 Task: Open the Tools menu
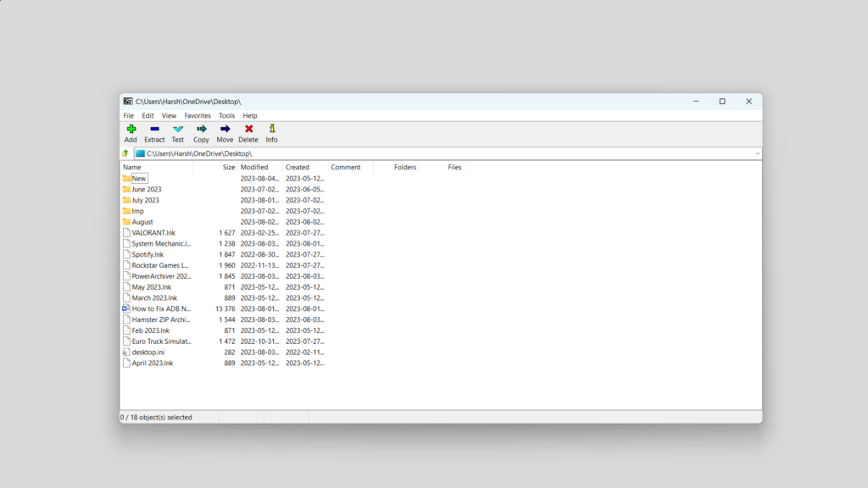point(226,115)
